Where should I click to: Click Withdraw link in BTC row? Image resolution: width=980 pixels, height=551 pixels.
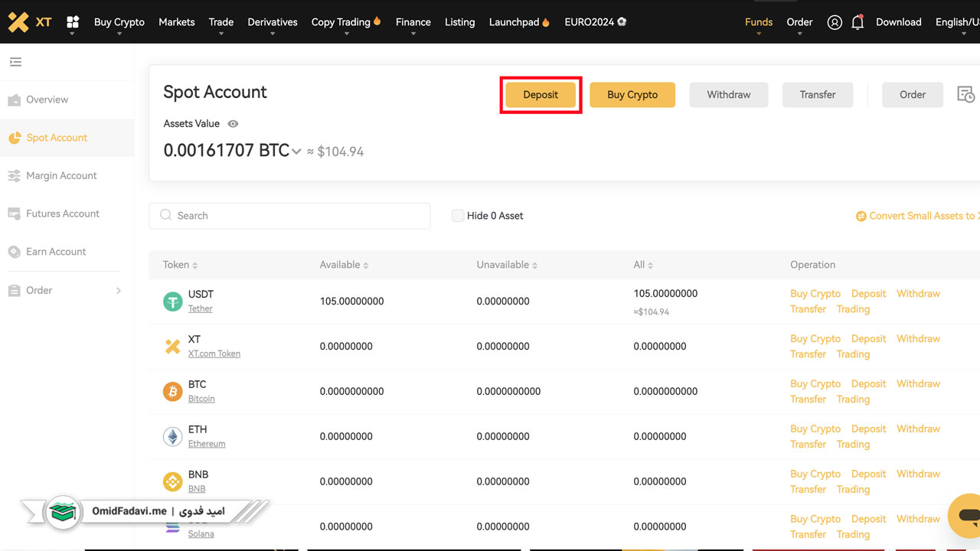[x=918, y=384]
